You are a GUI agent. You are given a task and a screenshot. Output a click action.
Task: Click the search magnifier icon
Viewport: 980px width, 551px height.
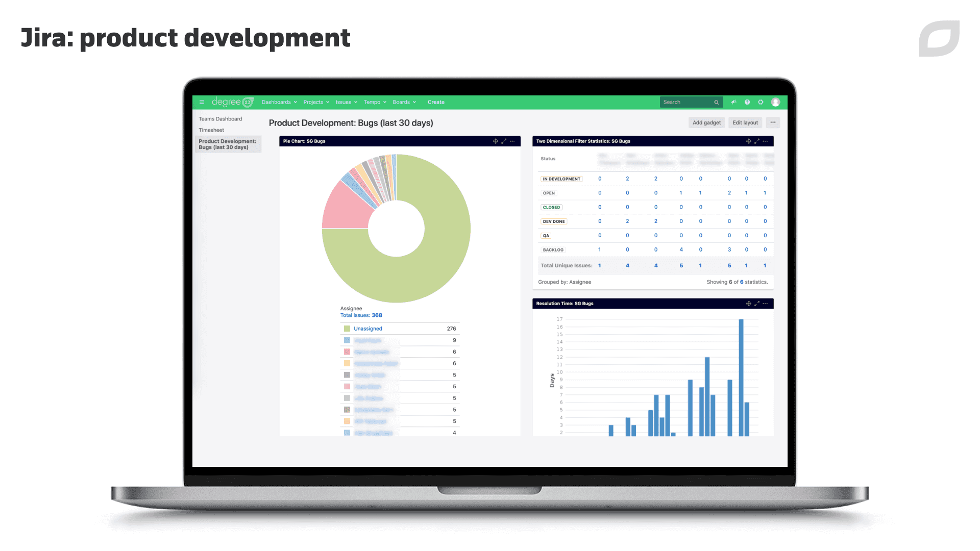click(x=717, y=103)
